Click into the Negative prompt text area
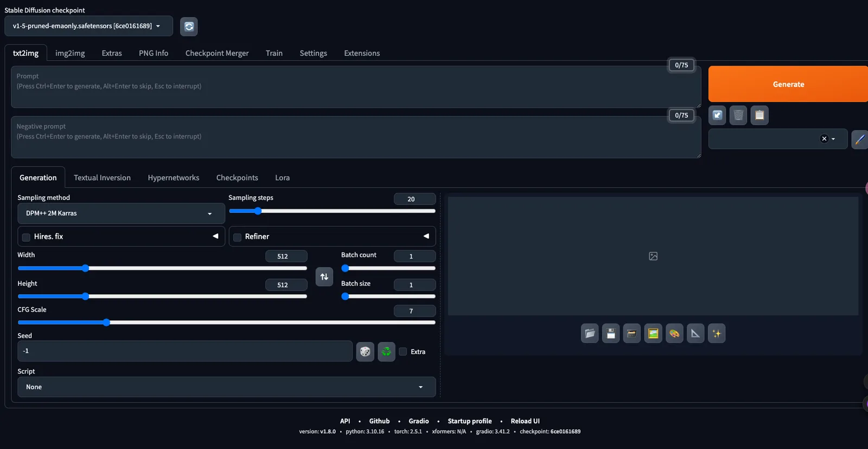This screenshot has width=868, height=449. (x=356, y=137)
